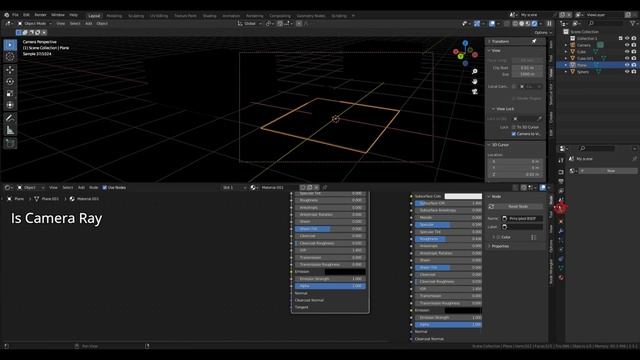Select the Rotate tool
Image resolution: width=640 pixels, height=360 pixels.
tap(10, 82)
